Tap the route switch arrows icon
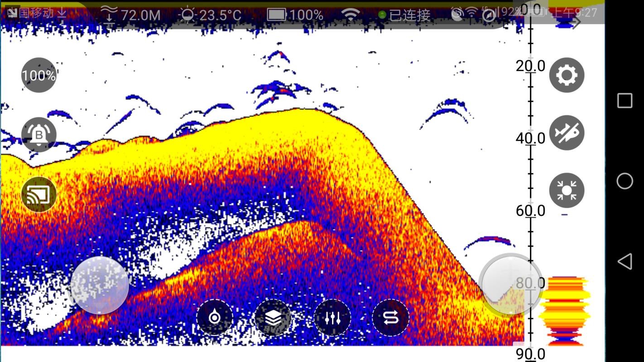 390,318
